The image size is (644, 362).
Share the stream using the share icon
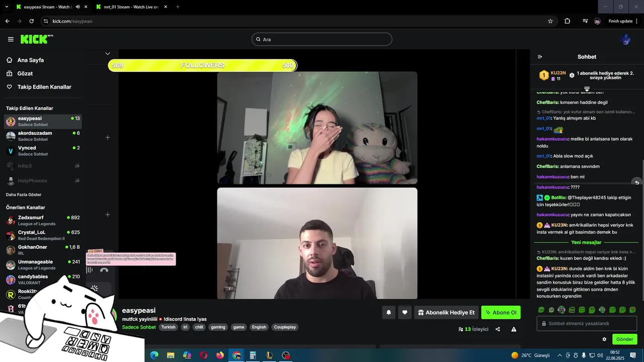498,329
